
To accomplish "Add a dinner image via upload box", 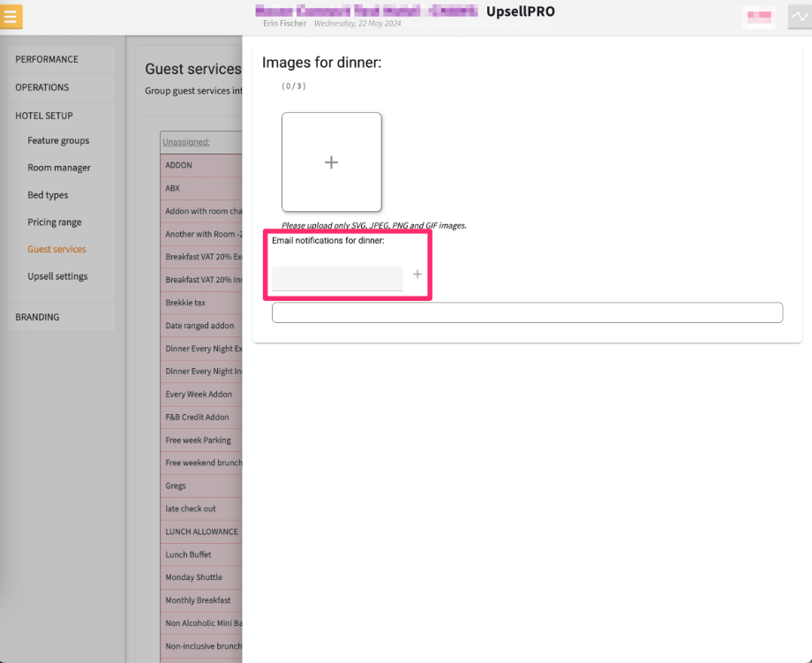I will pyautogui.click(x=332, y=162).
